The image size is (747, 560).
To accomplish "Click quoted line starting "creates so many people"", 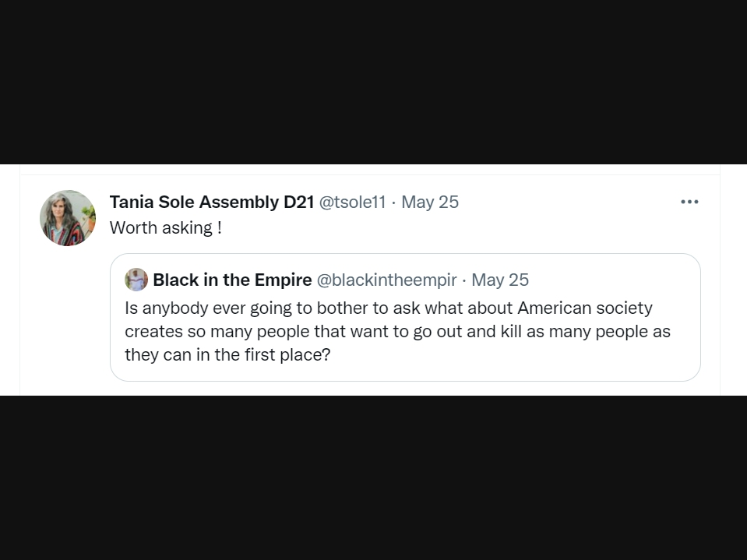I will click(397, 331).
